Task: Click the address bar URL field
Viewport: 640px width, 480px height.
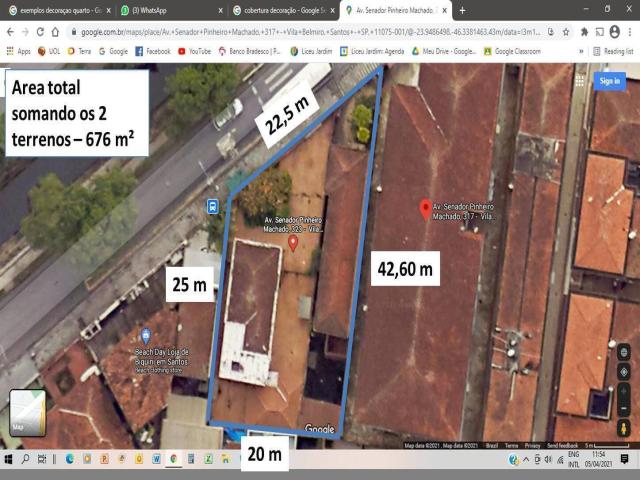Action: pos(300,32)
